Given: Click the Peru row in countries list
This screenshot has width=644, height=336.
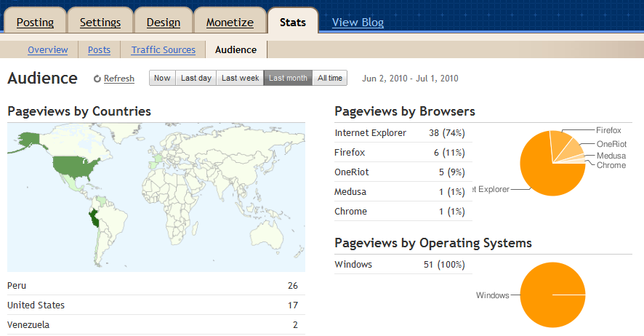Looking at the screenshot, I should click(x=156, y=286).
